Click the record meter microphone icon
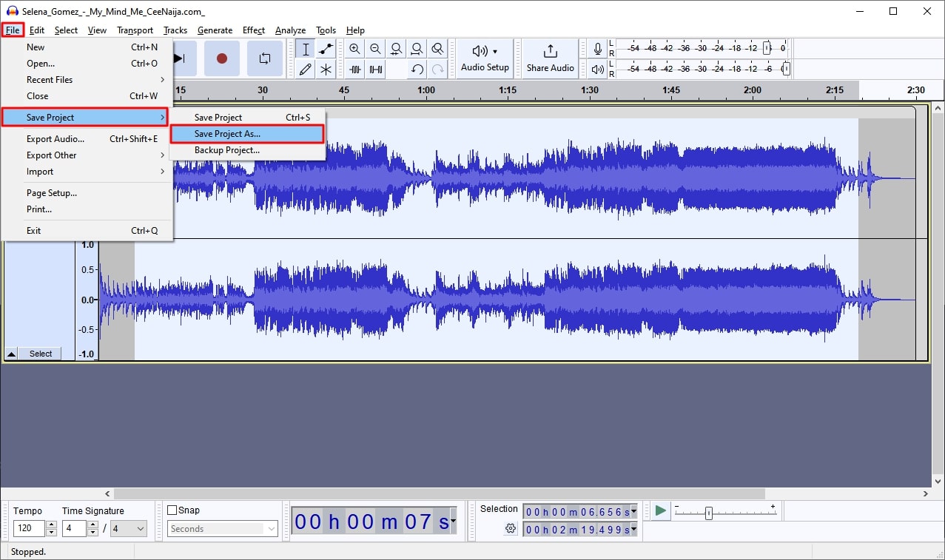The image size is (945, 560). pyautogui.click(x=598, y=49)
